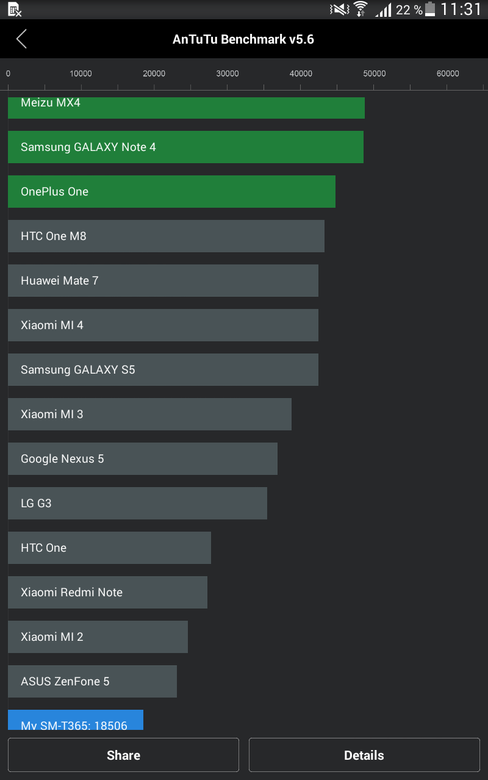The width and height of the screenshot is (488, 780).
Task: Select the Meizu MX4 bar
Action: (x=186, y=107)
